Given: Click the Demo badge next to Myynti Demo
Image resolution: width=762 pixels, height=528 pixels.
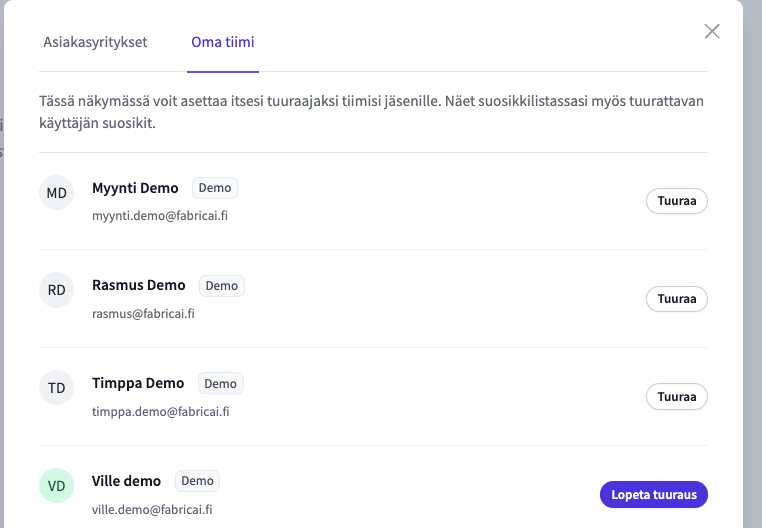Looking at the screenshot, I should click(x=215, y=188).
